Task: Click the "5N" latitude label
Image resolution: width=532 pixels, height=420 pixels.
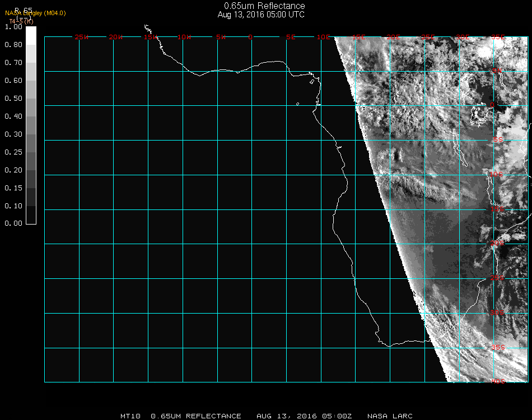Action: pyautogui.click(x=497, y=71)
